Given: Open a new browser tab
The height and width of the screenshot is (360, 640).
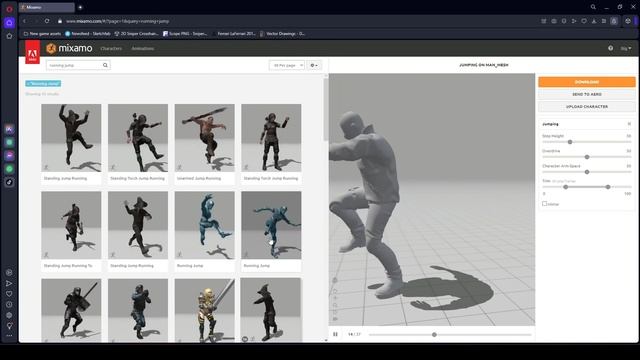Looking at the screenshot, I should [x=80, y=7].
